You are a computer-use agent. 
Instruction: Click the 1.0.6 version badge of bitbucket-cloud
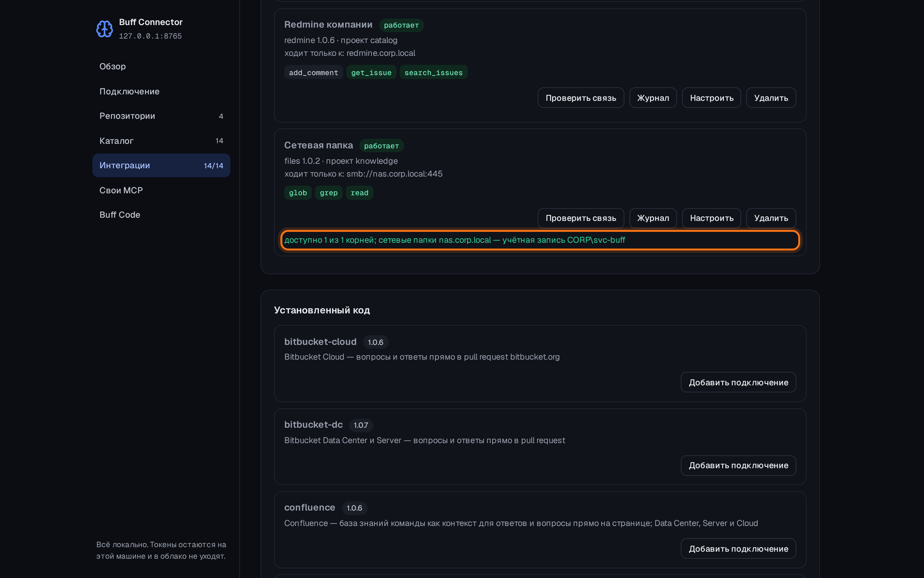[375, 342]
